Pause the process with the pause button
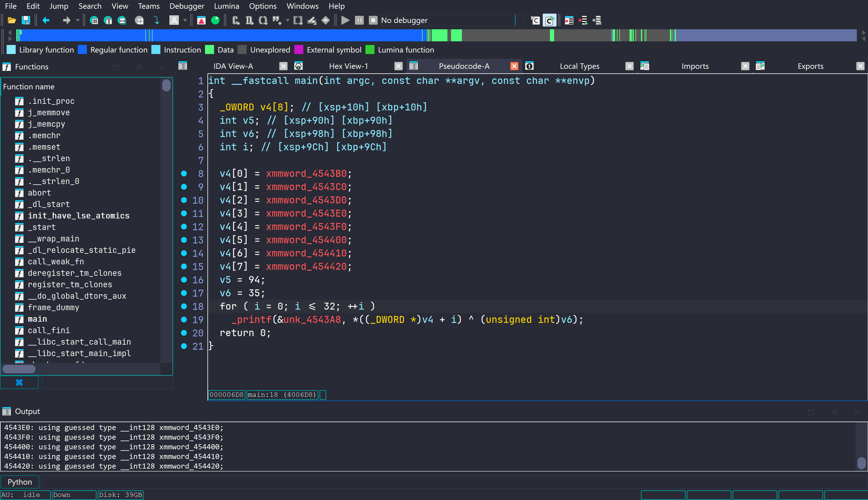868x500 pixels. pyautogui.click(x=359, y=21)
